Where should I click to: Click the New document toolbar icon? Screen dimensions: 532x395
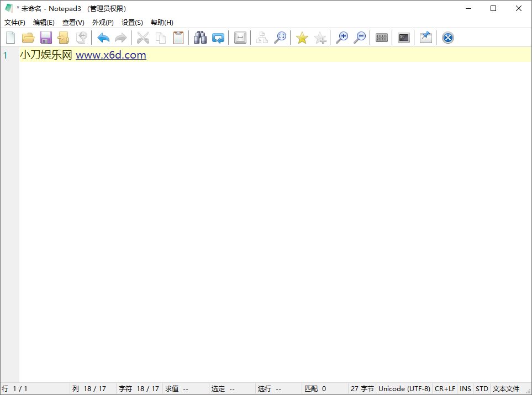[10, 38]
